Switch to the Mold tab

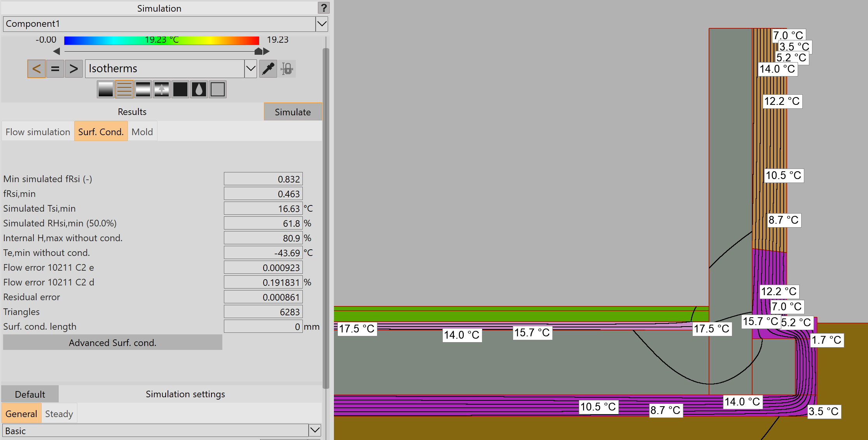(142, 131)
